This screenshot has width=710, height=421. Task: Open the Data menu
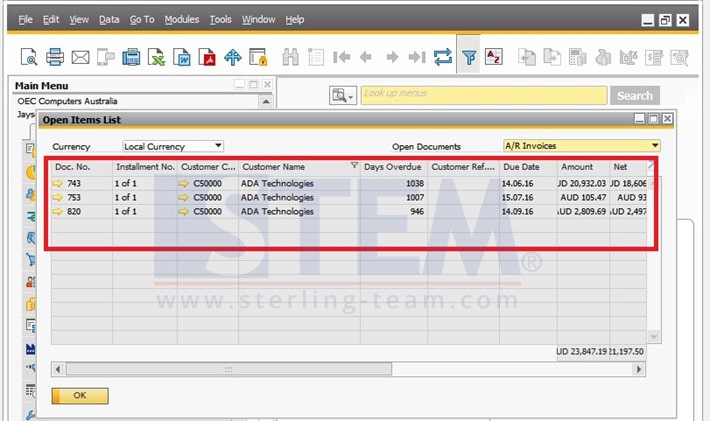click(109, 19)
